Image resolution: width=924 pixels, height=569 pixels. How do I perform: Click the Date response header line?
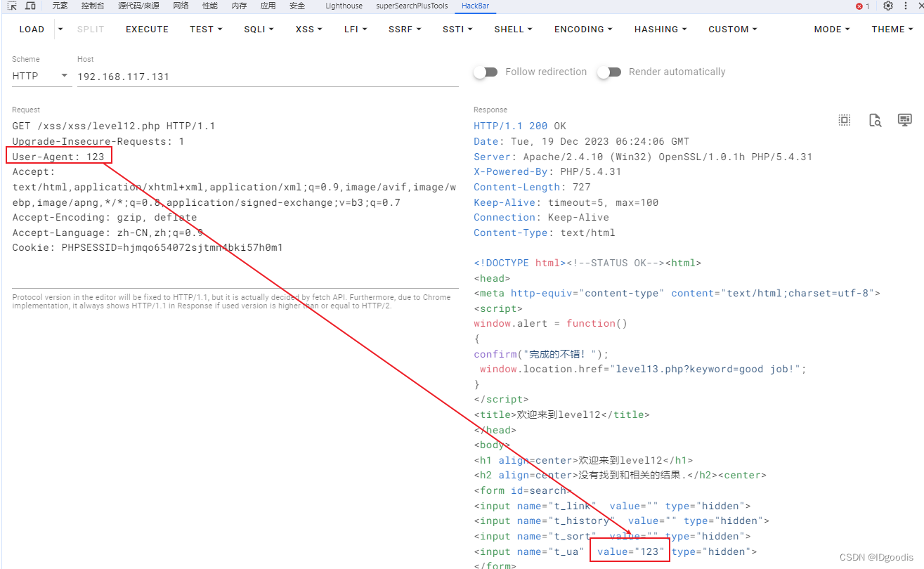click(582, 141)
